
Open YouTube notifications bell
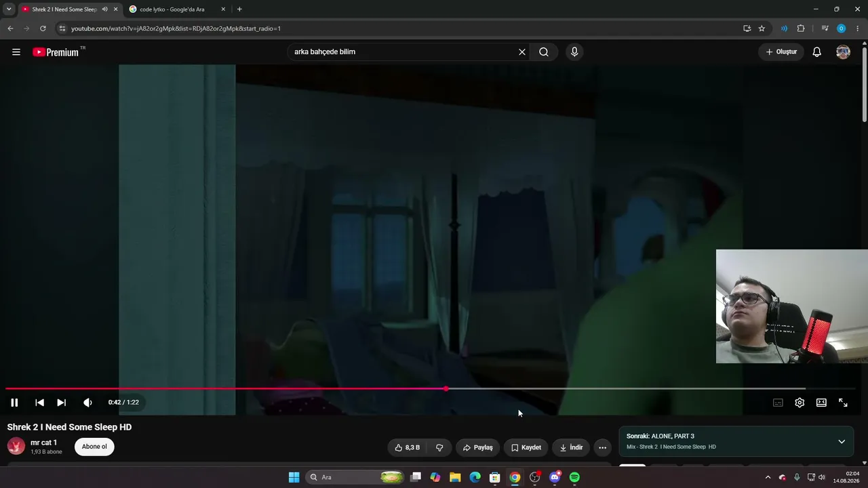pyautogui.click(x=817, y=52)
